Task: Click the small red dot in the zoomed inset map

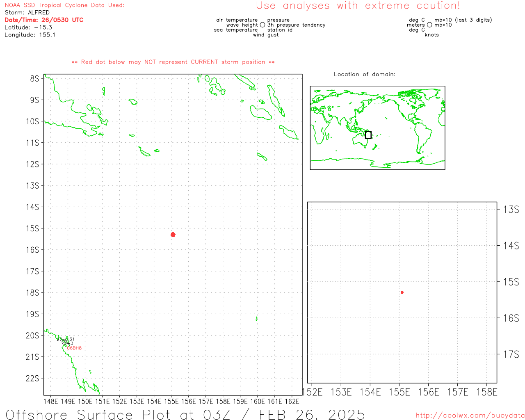Action: coord(402,292)
